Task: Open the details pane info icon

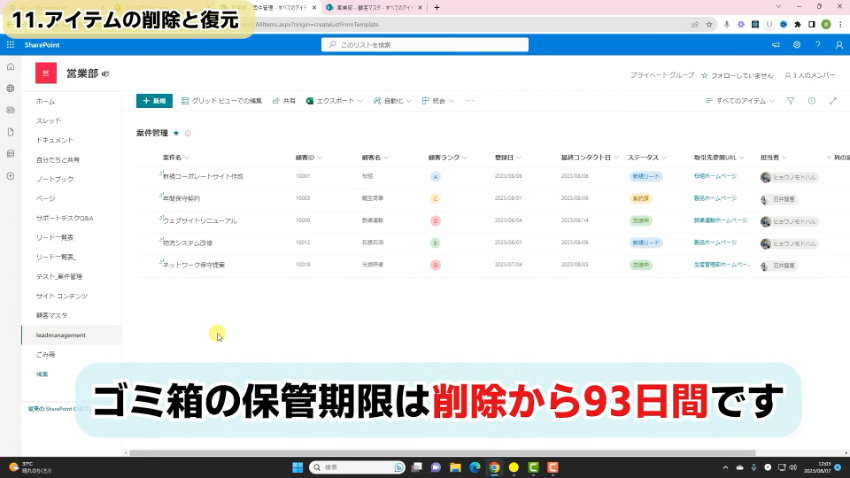Action: pyautogui.click(x=810, y=101)
